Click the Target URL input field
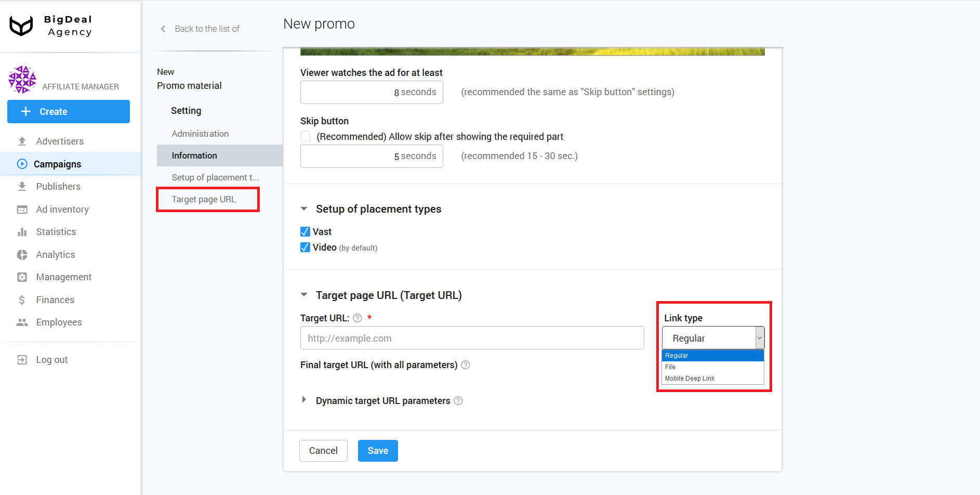Screen dimensions: 980x495 472,338
